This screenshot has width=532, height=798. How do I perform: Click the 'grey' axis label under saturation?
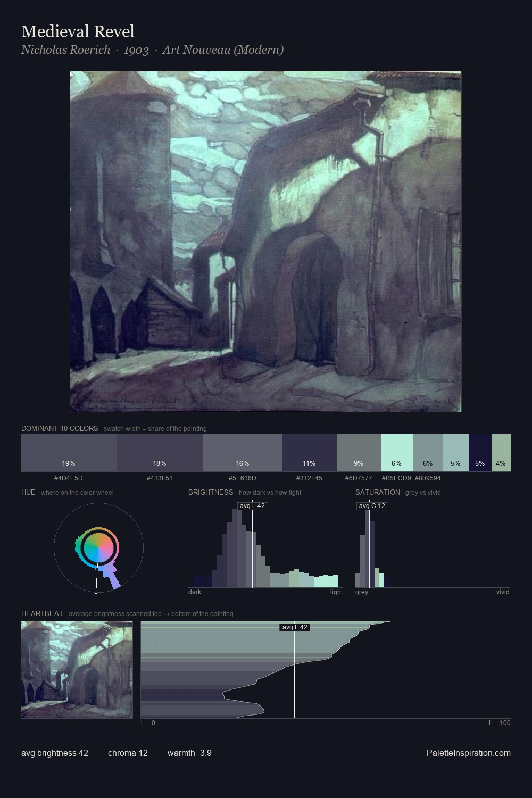click(x=362, y=592)
